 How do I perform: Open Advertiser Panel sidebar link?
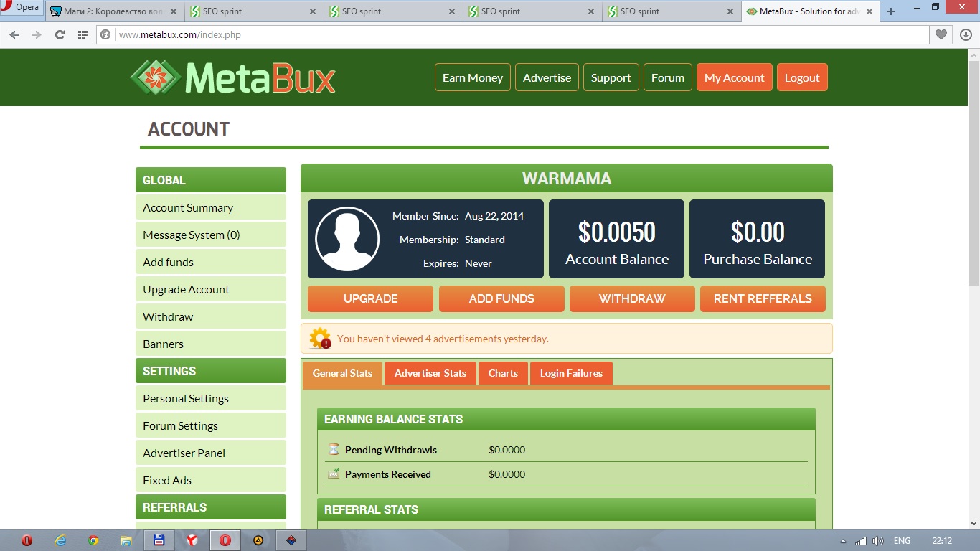(211, 453)
